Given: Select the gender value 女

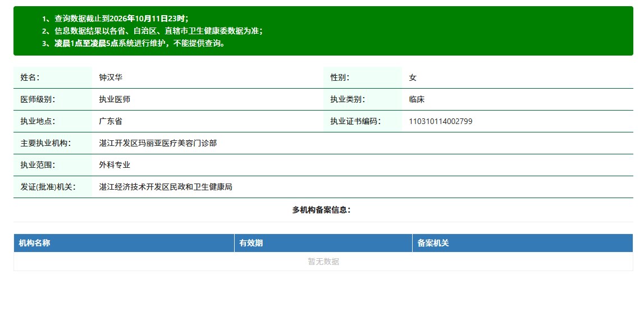Looking at the screenshot, I should [413, 77].
